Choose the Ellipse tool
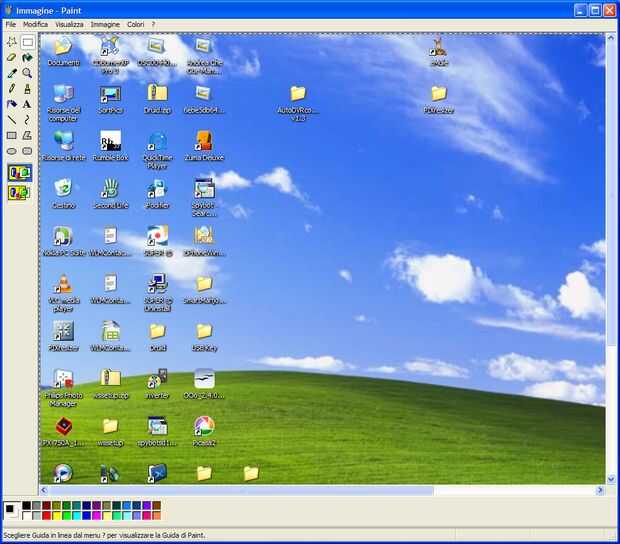Viewport: 620px width, 544px height. [11, 151]
